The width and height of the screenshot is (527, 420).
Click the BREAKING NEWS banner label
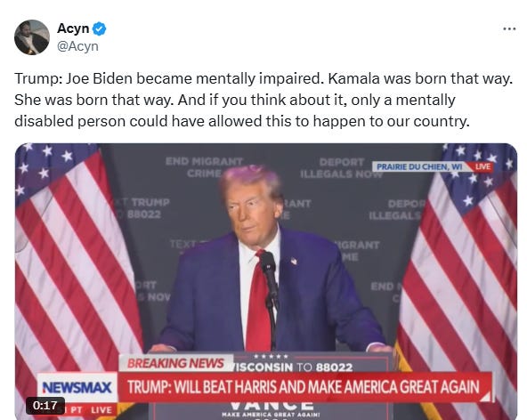(x=175, y=363)
